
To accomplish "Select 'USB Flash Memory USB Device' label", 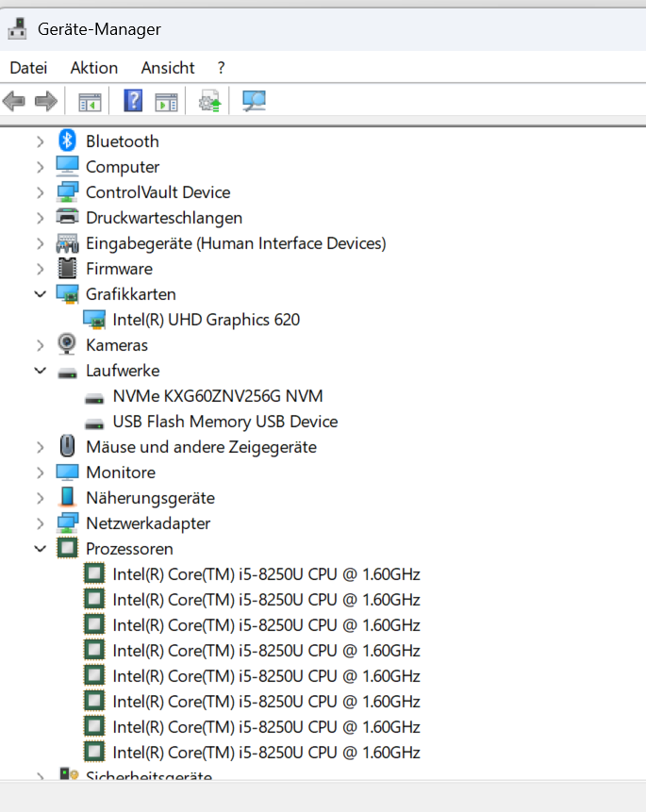I will coord(224,422).
